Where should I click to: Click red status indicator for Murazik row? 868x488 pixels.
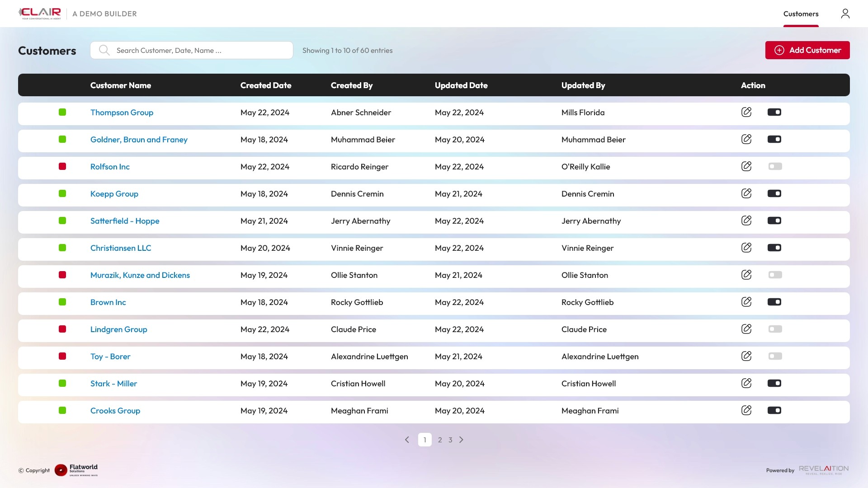(x=62, y=275)
